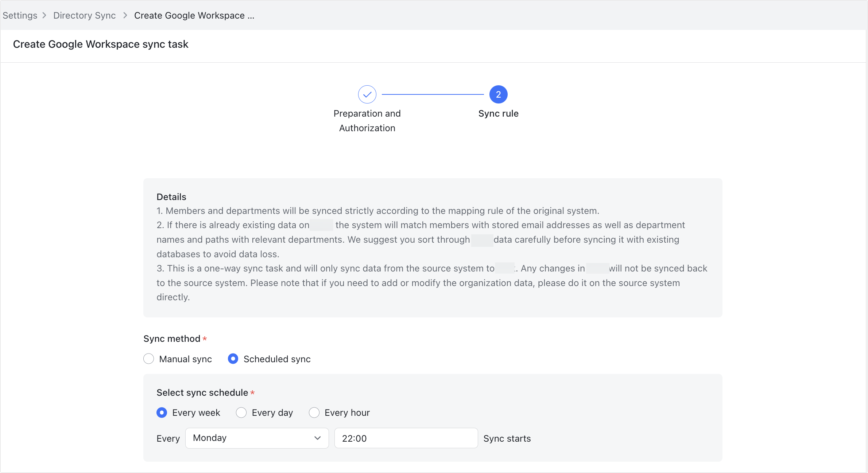The width and height of the screenshot is (868, 473).
Task: Click the Create Google Workspace breadcrumb entry
Action: click(x=194, y=15)
